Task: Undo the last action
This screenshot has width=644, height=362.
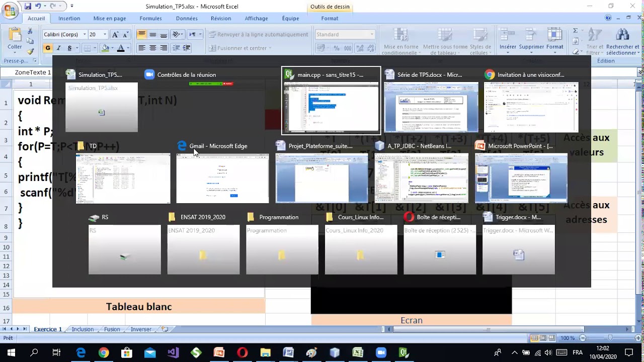Action: 38,6
